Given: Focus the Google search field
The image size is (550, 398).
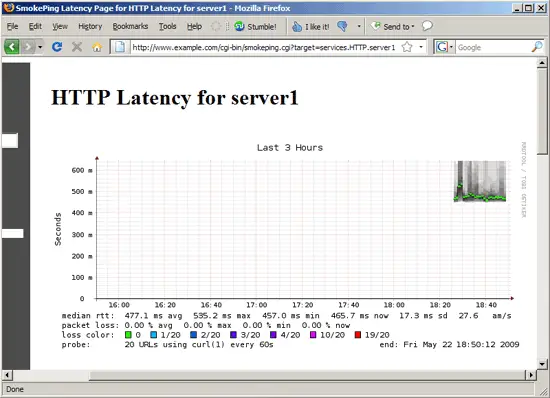Looking at the screenshot, I should coord(493,47).
